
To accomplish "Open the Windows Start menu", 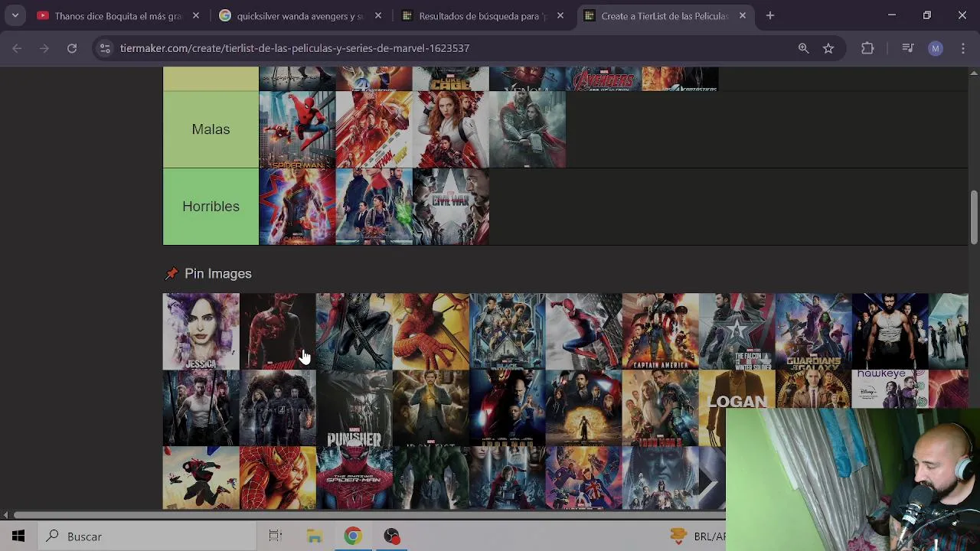I will [x=18, y=536].
